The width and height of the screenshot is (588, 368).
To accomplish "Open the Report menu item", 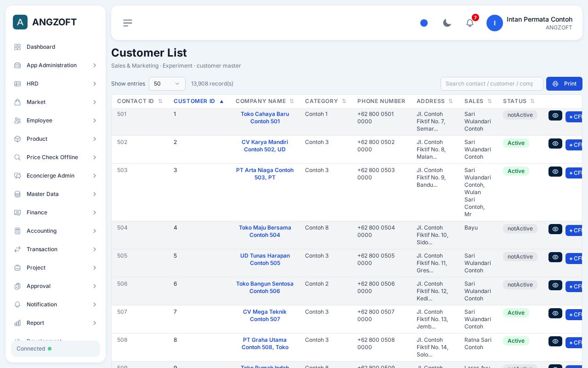I will (x=56, y=323).
